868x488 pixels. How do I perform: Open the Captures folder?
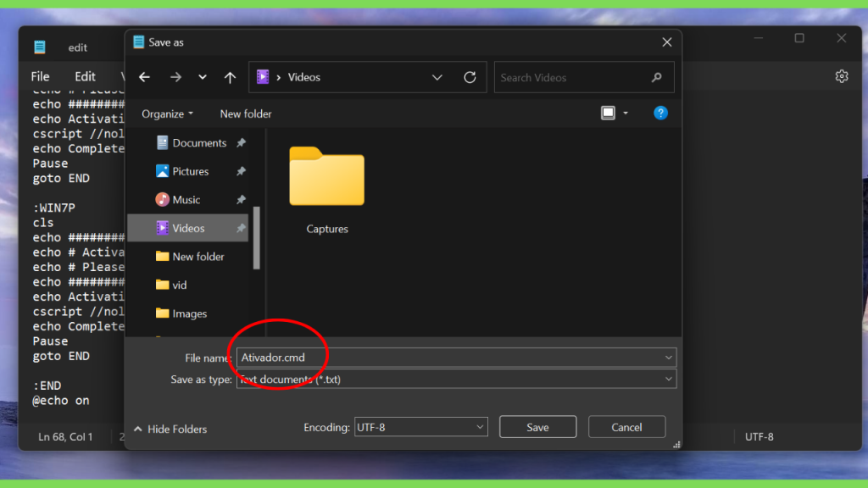click(326, 190)
